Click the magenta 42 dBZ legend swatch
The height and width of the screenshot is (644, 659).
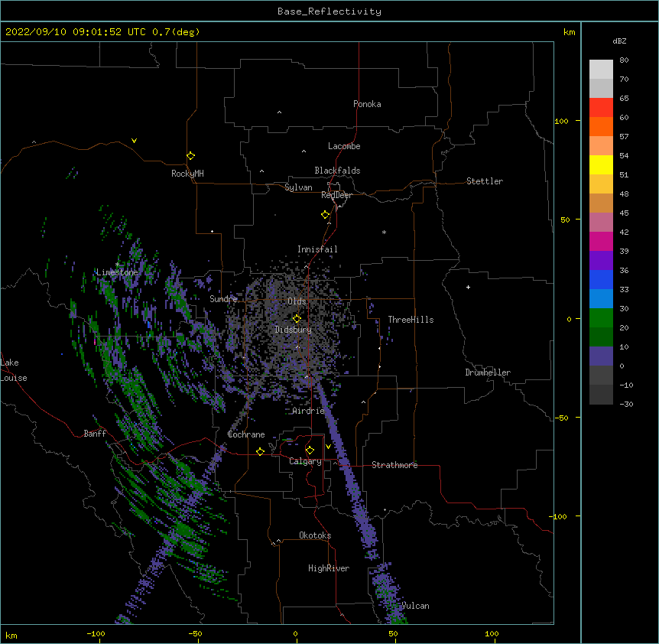(601, 241)
